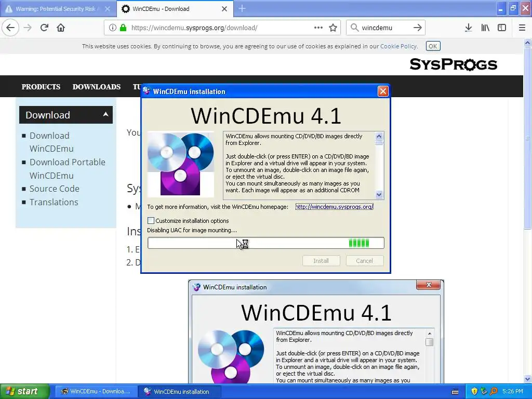Click the Windows start button
The height and width of the screenshot is (399, 532).
coord(24,391)
